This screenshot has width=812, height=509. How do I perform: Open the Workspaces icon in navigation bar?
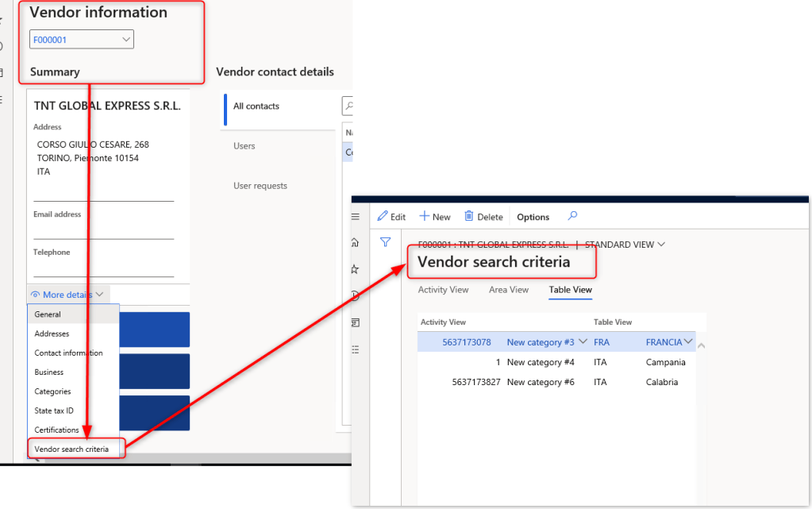point(355,322)
